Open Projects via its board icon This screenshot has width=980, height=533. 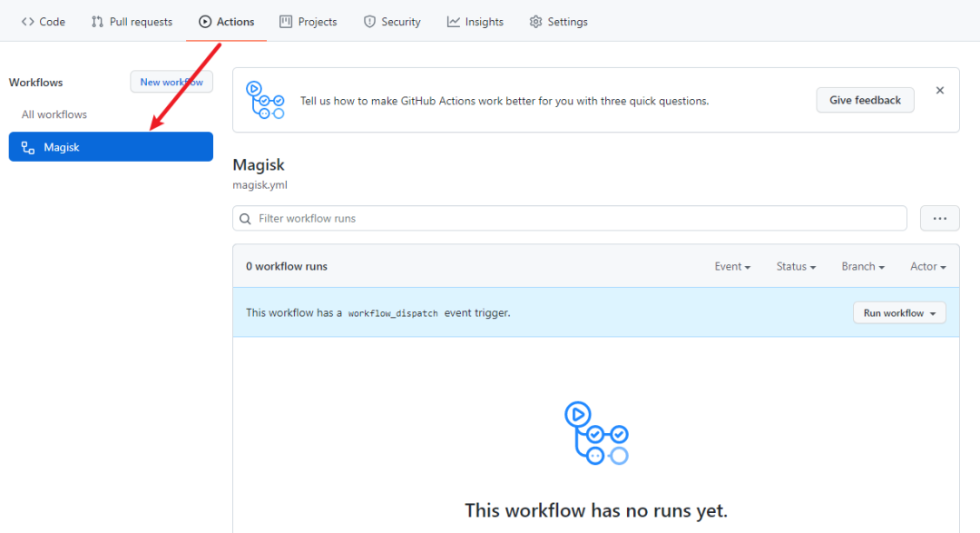coord(286,21)
